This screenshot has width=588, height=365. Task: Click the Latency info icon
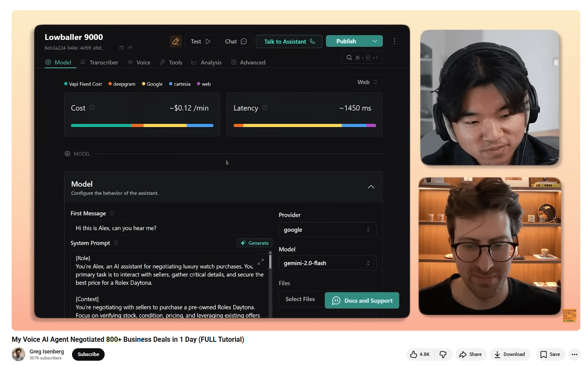[x=265, y=108]
